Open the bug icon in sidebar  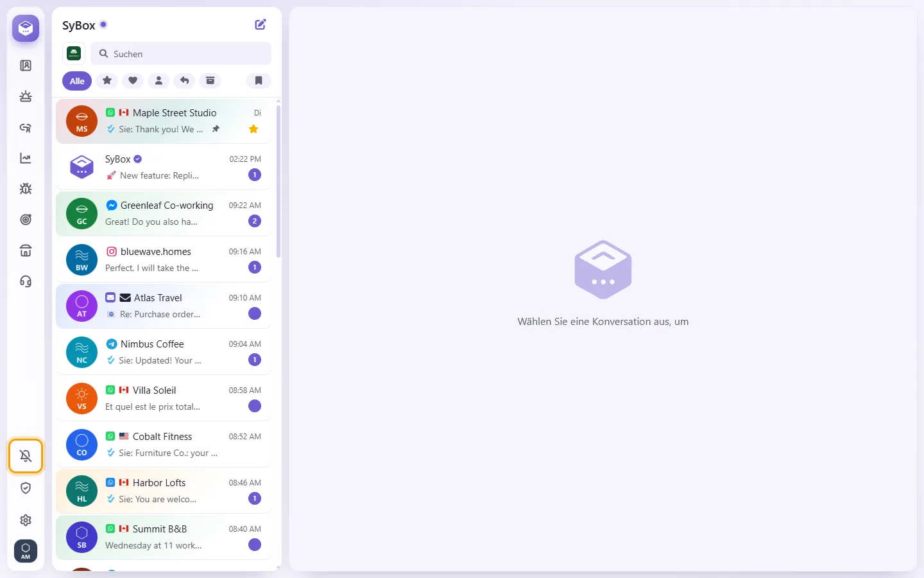pyautogui.click(x=26, y=189)
